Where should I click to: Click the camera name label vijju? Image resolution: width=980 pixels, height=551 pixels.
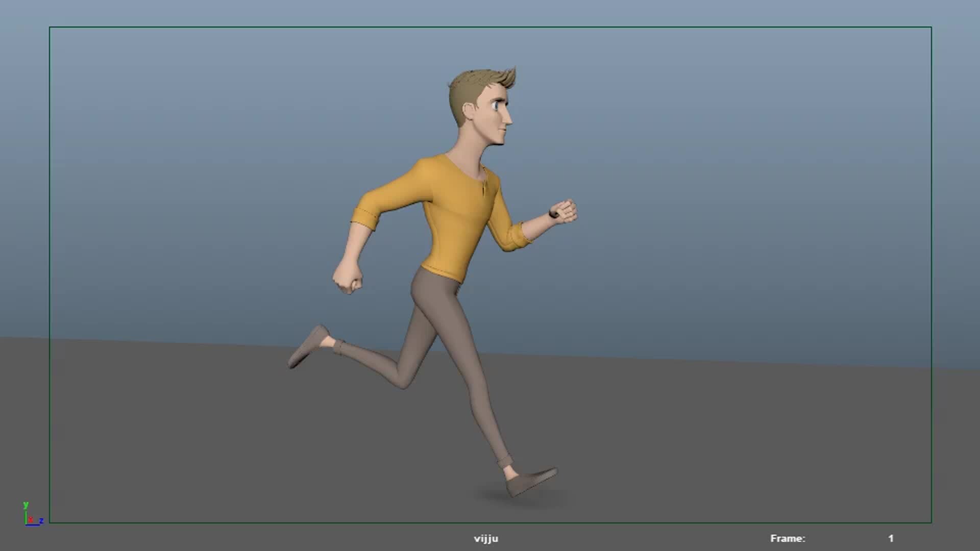point(485,538)
